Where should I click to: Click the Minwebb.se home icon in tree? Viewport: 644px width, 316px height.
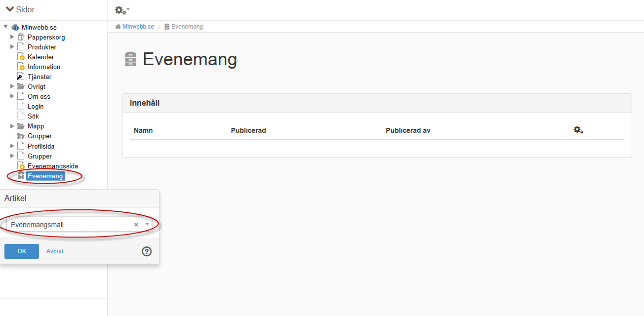[15, 27]
